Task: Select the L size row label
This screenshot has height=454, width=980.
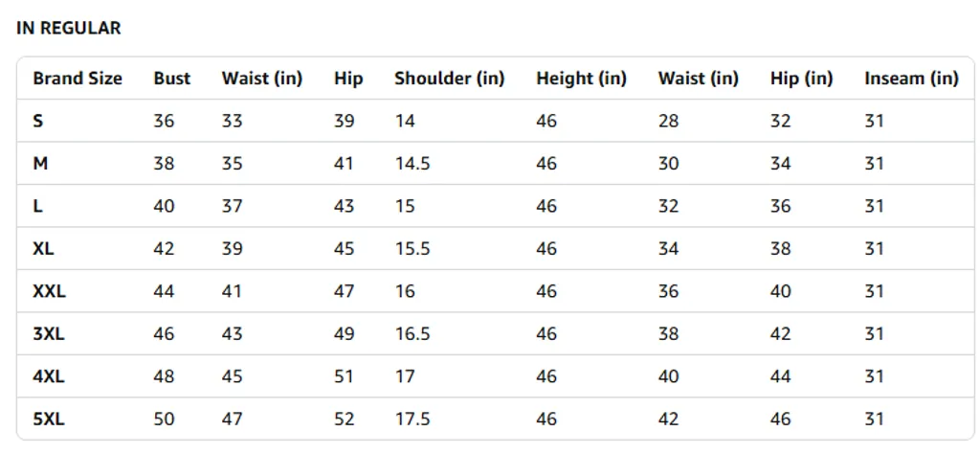Action: (x=37, y=206)
